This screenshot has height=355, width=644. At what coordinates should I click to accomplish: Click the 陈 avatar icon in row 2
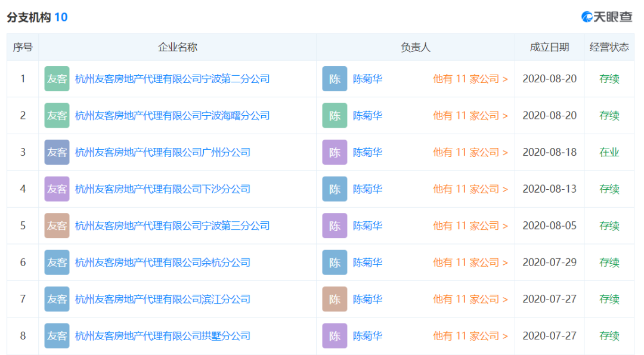point(335,116)
